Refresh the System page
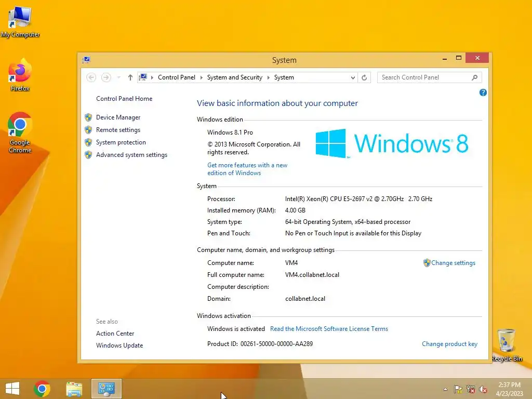The image size is (532, 399). (364, 78)
